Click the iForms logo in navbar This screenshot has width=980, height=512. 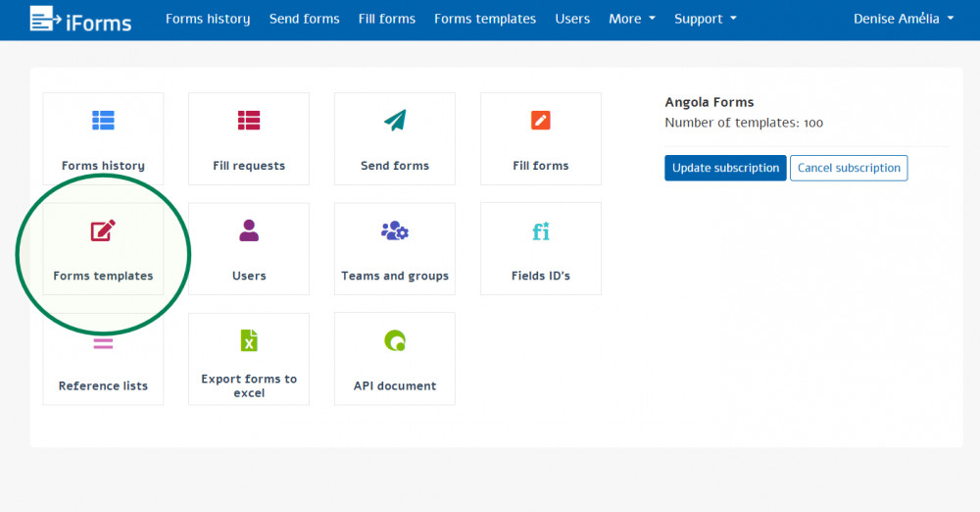[80, 19]
